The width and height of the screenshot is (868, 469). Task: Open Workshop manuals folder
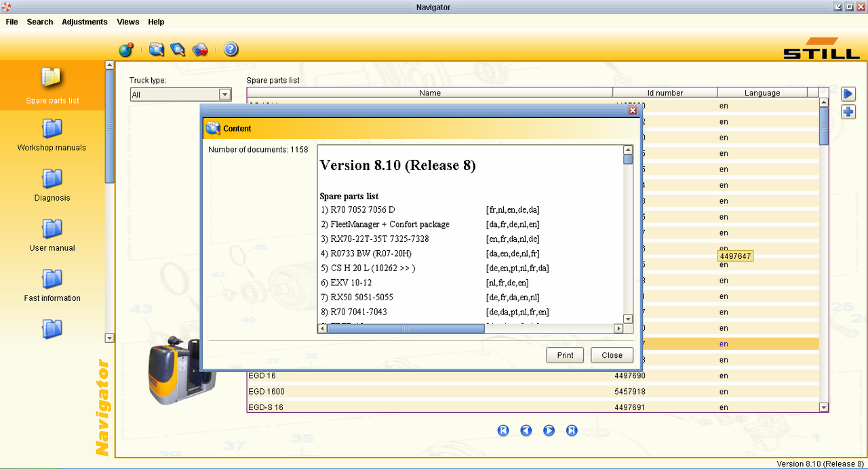point(52,134)
